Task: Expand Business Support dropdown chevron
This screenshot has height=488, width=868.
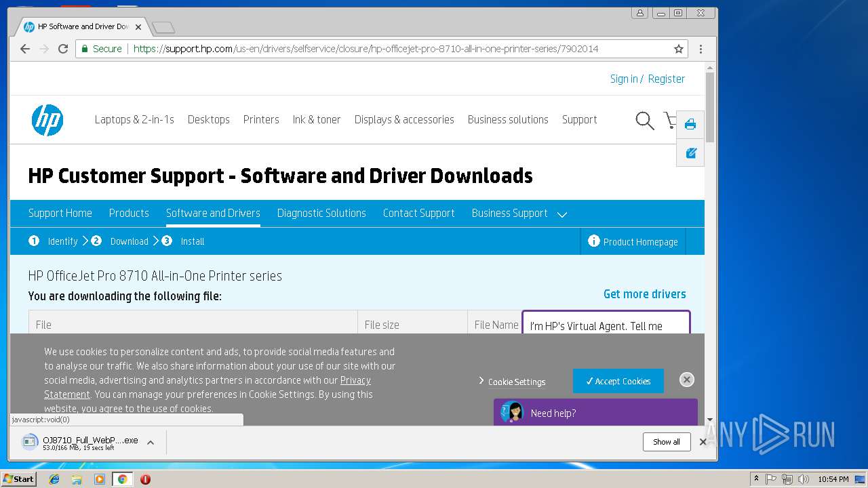Action: coord(561,214)
